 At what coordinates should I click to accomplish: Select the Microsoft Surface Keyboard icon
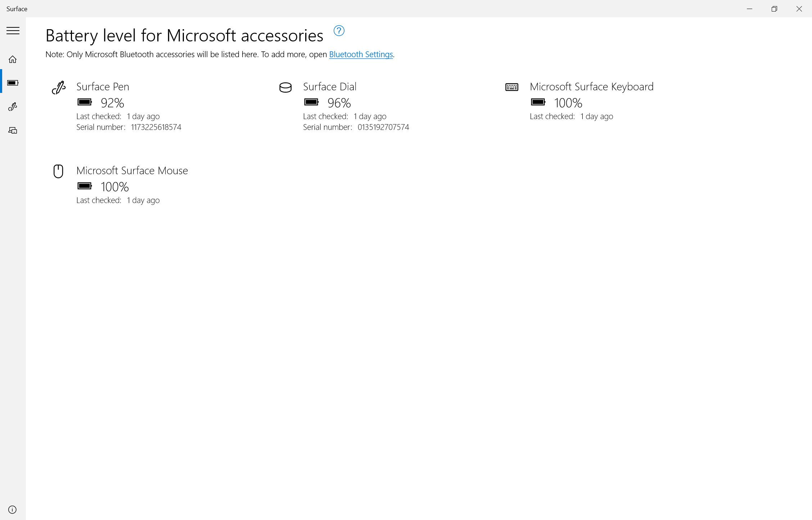(512, 87)
